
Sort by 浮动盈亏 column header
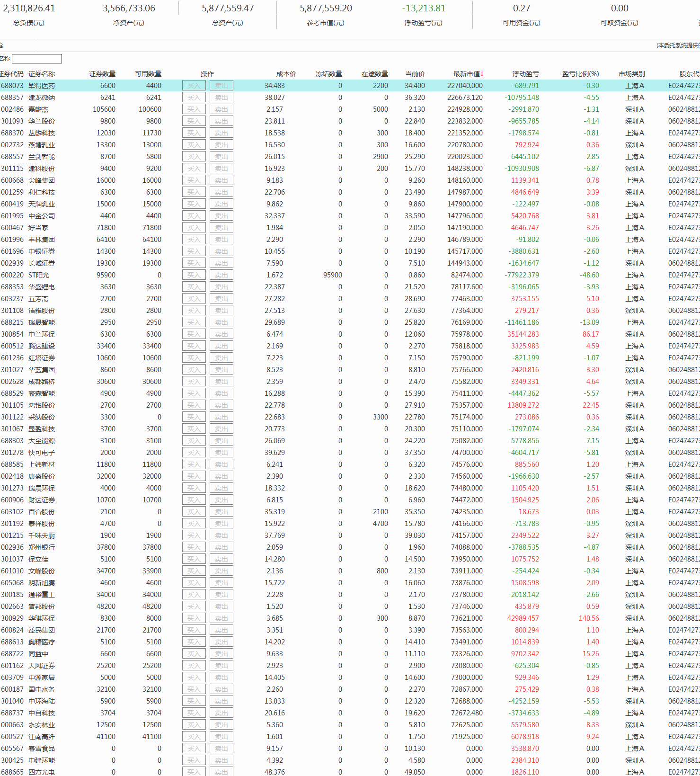[525, 74]
